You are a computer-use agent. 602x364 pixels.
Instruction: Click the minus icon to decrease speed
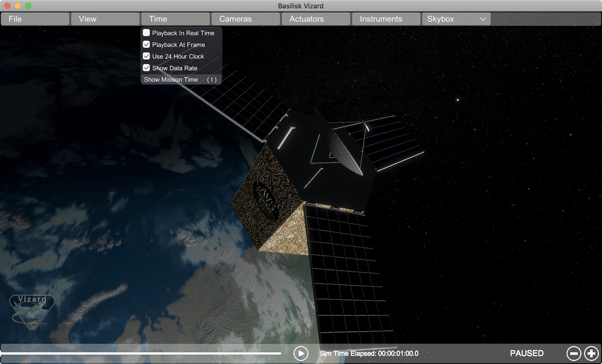[574, 353]
